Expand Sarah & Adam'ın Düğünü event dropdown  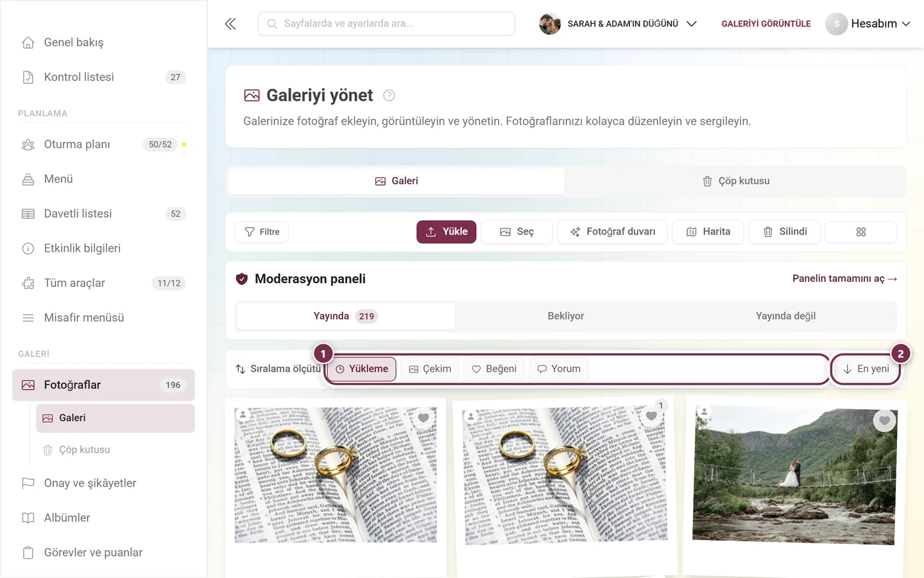pyautogui.click(x=619, y=24)
